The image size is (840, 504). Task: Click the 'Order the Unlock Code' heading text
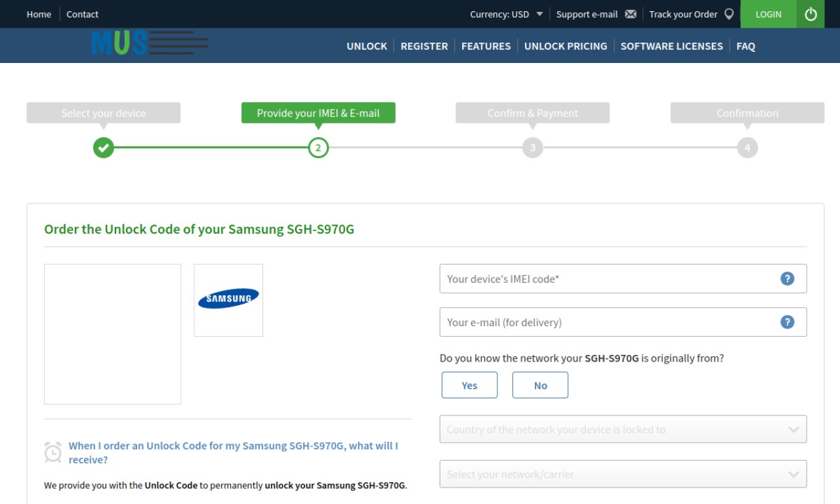(x=199, y=230)
